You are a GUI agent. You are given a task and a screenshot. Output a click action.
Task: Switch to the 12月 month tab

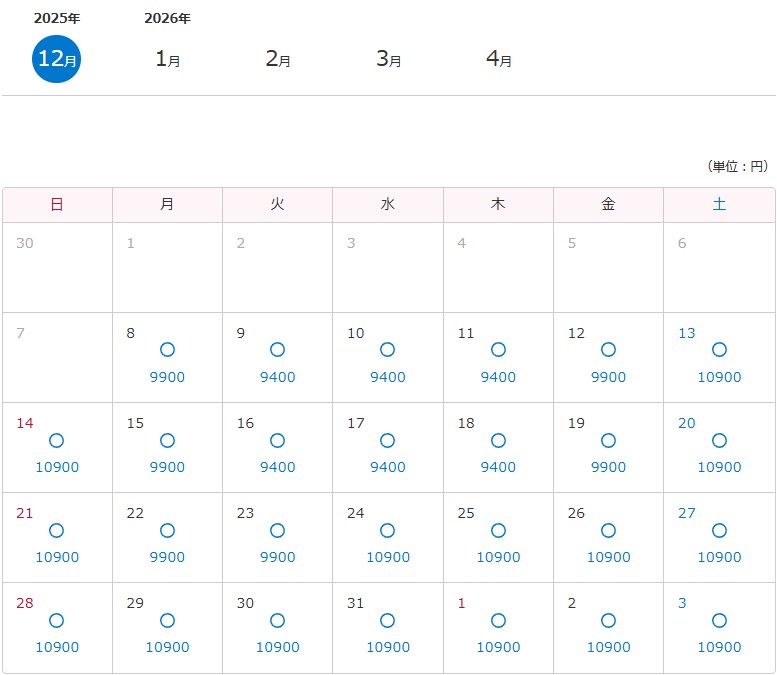click(56, 58)
